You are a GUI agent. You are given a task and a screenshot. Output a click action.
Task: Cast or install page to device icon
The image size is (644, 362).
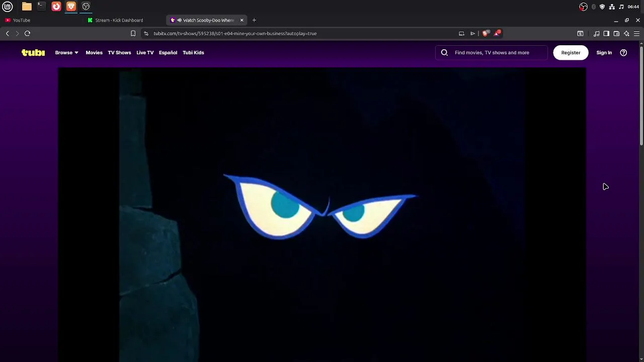[x=461, y=33]
